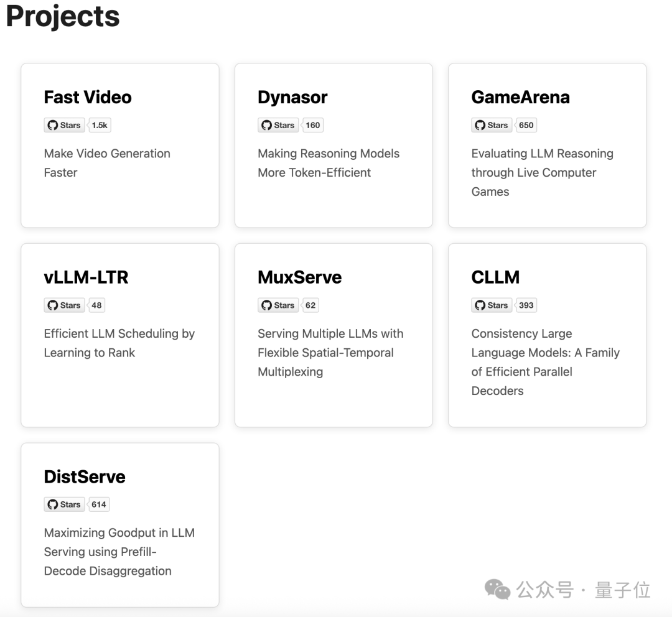Click 'Maximizing Goodput in LLM Serving' description
The height and width of the screenshot is (617, 672).
[x=119, y=552]
